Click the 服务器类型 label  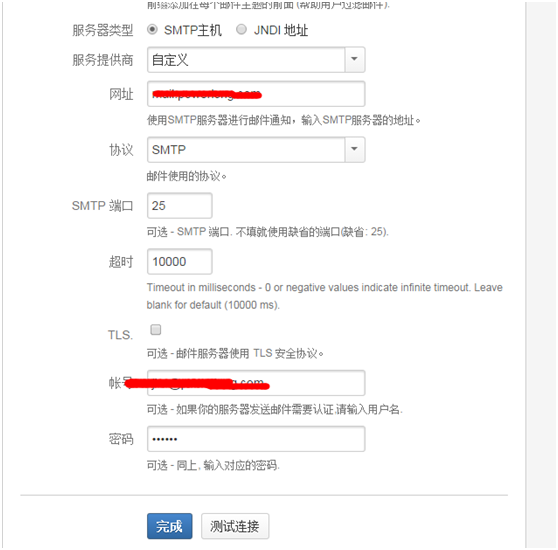coord(102,30)
